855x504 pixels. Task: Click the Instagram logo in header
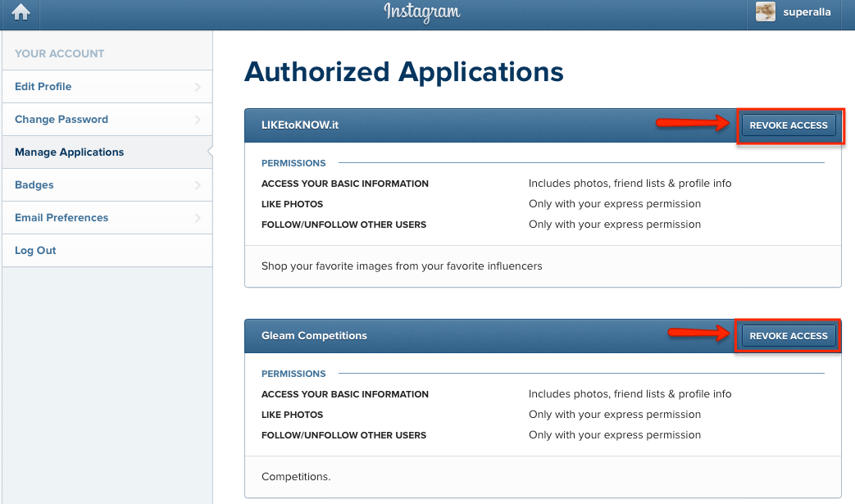point(422,12)
